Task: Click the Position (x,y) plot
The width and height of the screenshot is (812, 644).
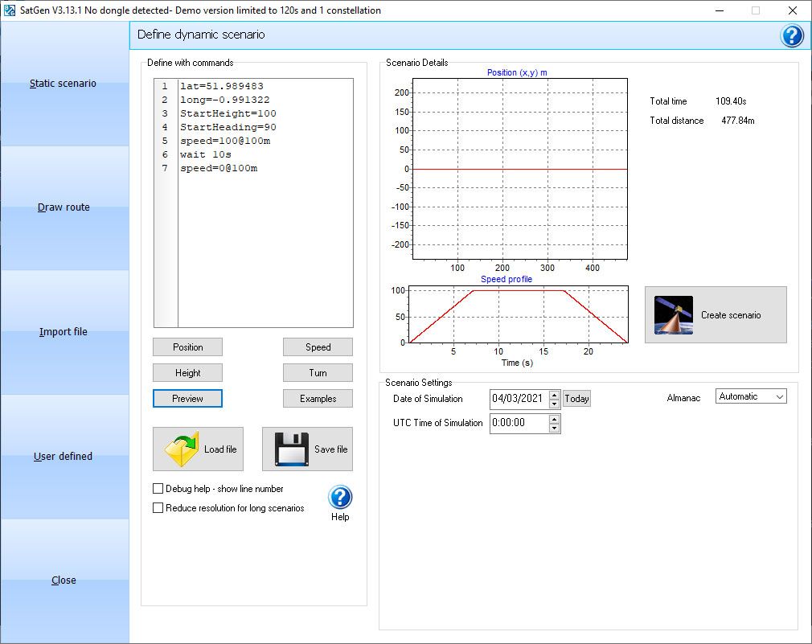Action: coord(519,169)
